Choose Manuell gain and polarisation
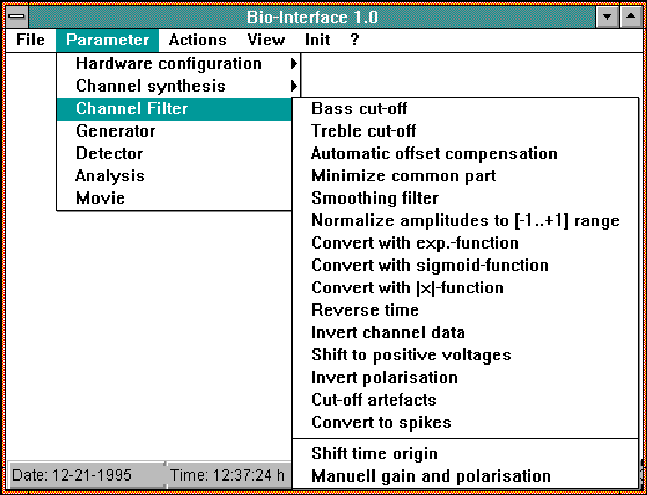This screenshot has width=647, height=495. pyautogui.click(x=430, y=476)
